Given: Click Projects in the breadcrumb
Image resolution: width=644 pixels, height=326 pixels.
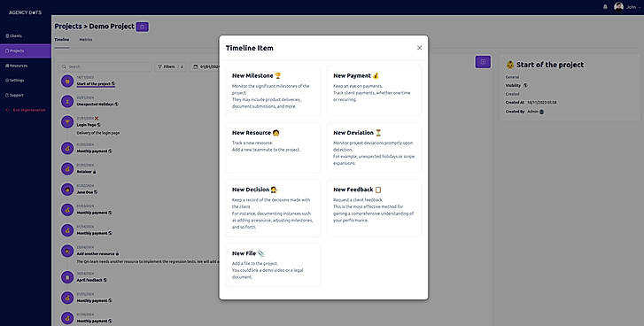Looking at the screenshot, I should coord(68,27).
